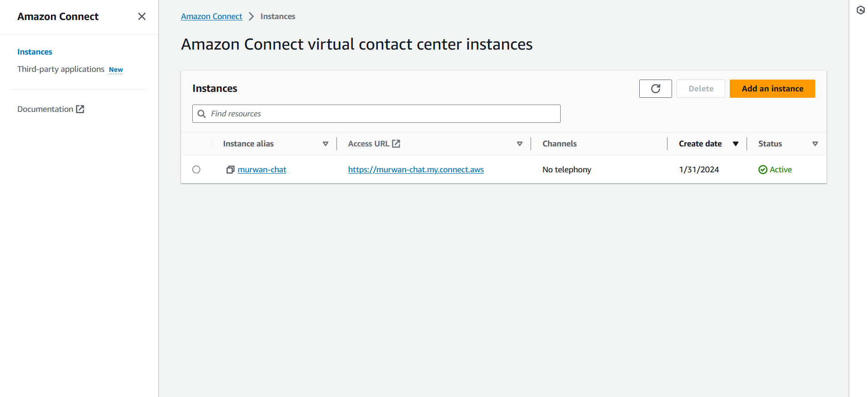
Task: Click the Create date column header label
Action: click(x=700, y=144)
